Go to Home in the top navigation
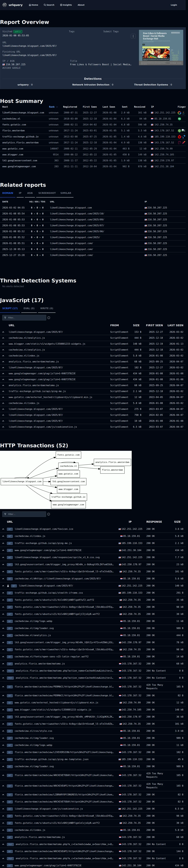Image resolution: width=188 pixels, height=868 pixels. pos(33,5)
